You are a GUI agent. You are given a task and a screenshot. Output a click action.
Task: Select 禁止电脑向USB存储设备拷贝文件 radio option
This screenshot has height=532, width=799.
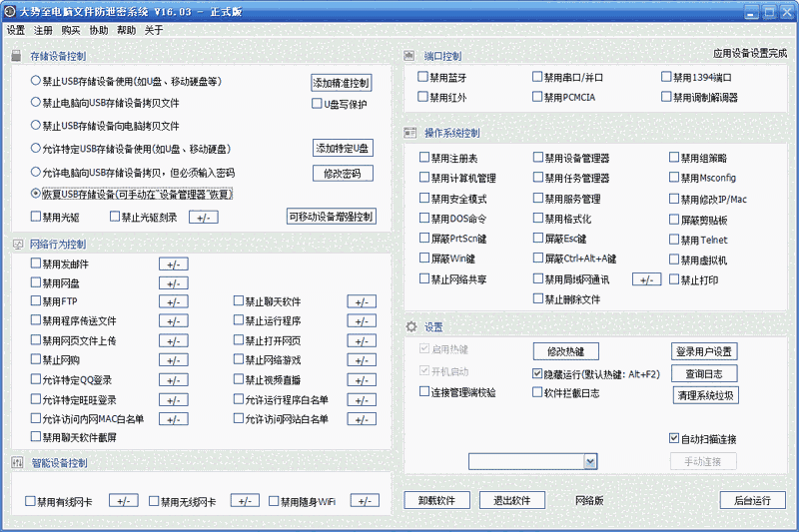[x=36, y=102]
